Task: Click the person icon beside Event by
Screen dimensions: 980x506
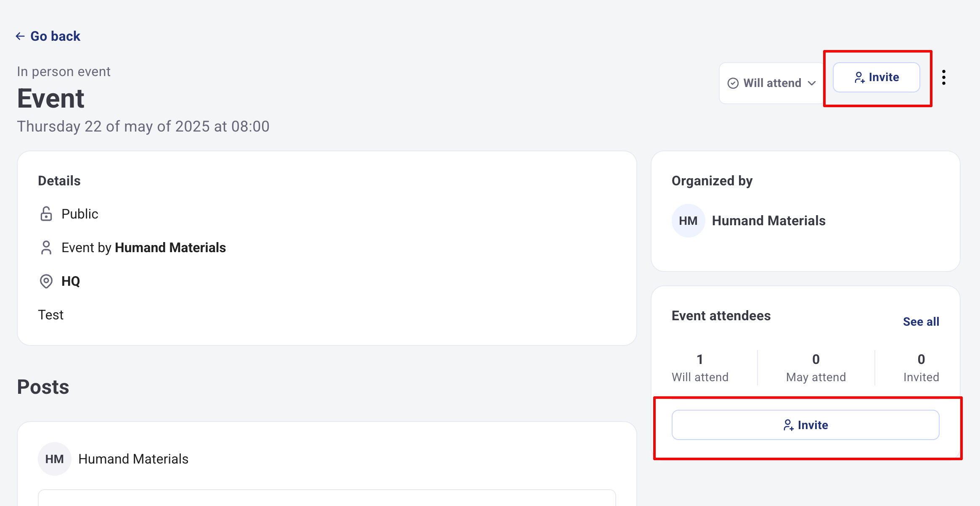Action: point(46,248)
